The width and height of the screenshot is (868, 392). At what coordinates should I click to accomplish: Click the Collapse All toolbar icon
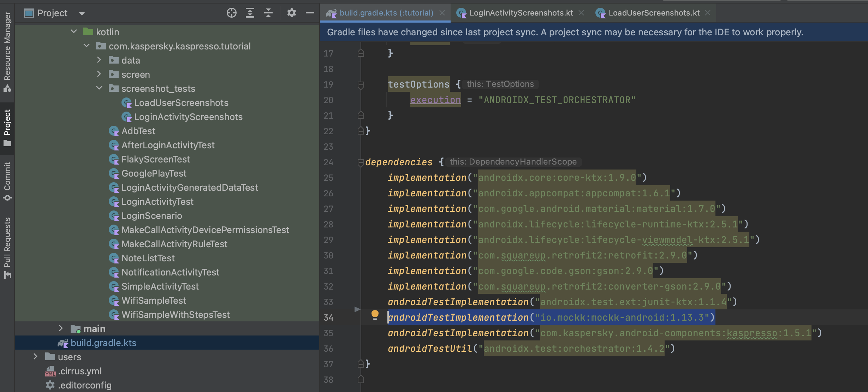[x=268, y=13]
